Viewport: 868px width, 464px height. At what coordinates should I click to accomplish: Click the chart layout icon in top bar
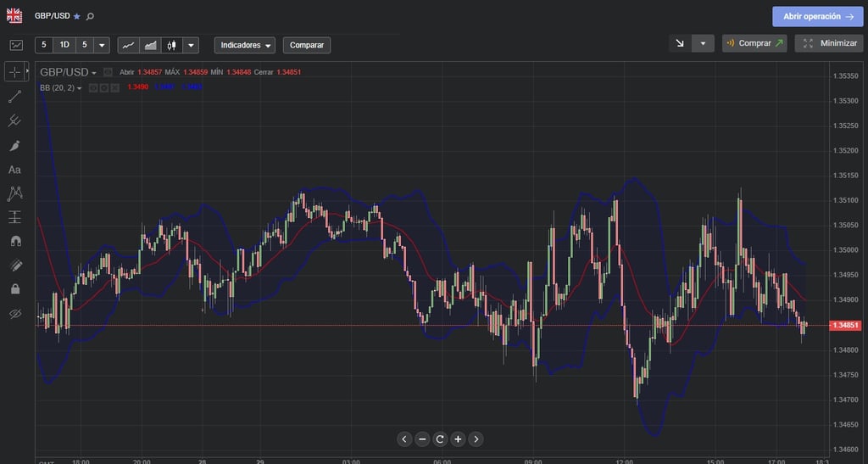click(x=16, y=45)
